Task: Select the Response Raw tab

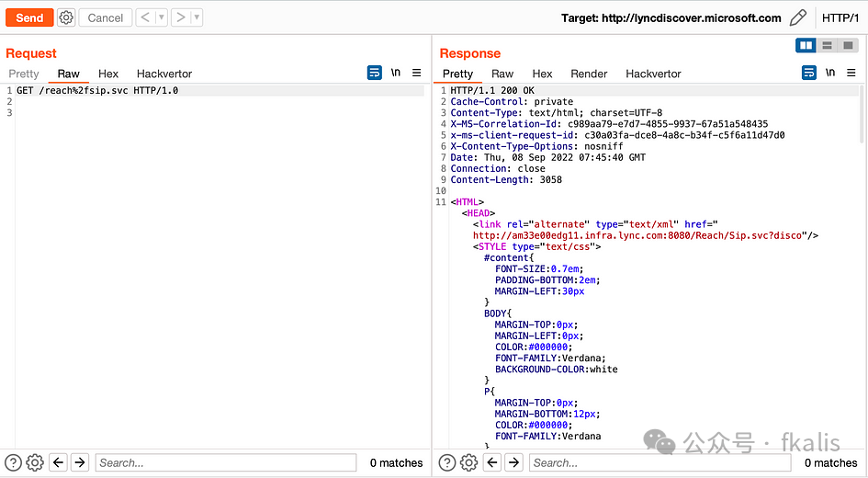Action: [x=502, y=74]
